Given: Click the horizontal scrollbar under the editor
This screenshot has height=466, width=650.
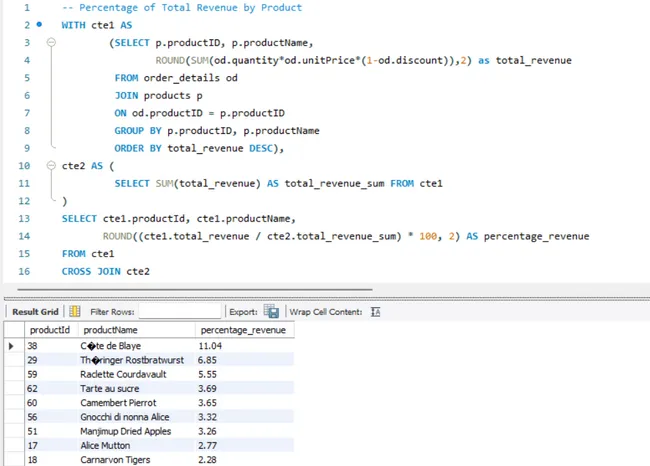Looking at the screenshot, I should 195,289.
